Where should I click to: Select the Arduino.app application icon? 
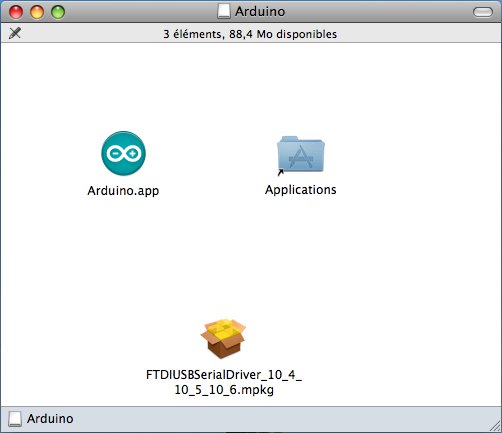point(123,153)
